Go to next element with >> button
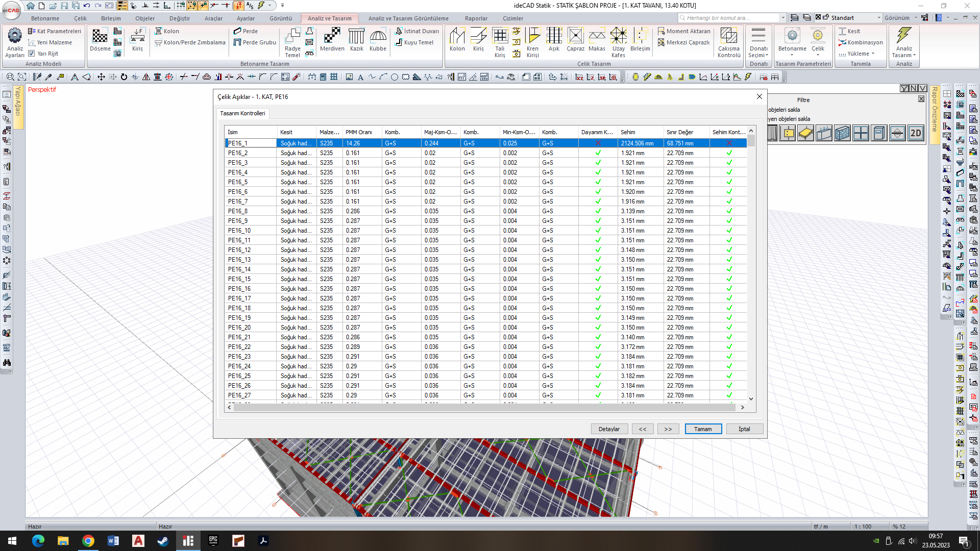This screenshot has width=980, height=551. click(x=668, y=429)
